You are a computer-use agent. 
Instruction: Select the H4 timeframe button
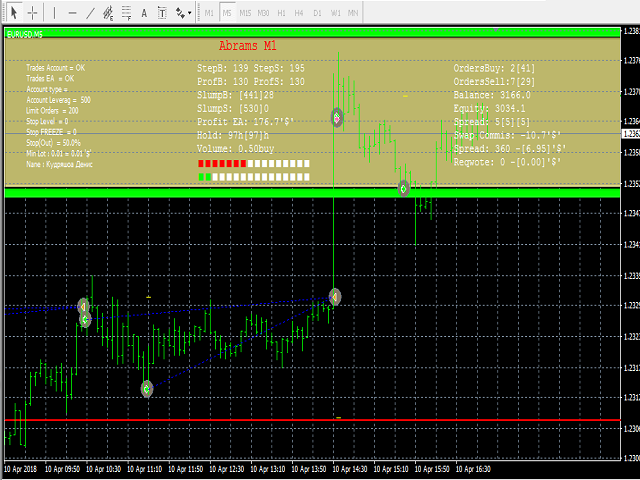pos(299,13)
